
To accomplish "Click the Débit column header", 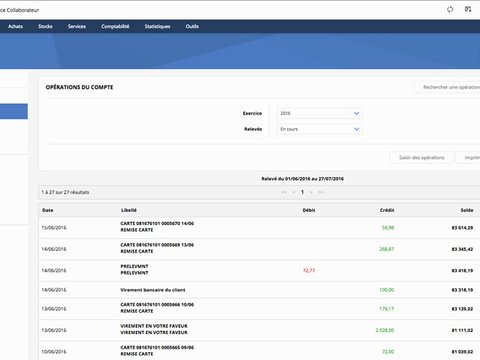I will pos(309,210).
